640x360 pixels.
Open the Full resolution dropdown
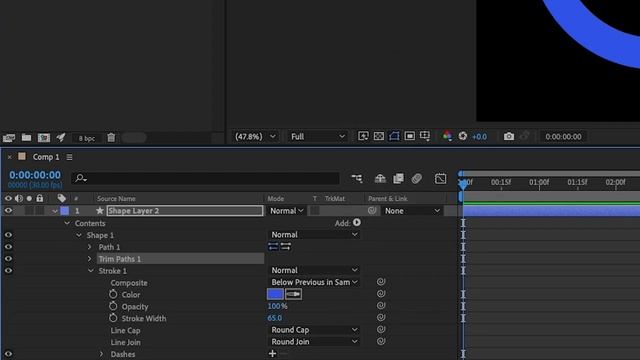click(317, 137)
